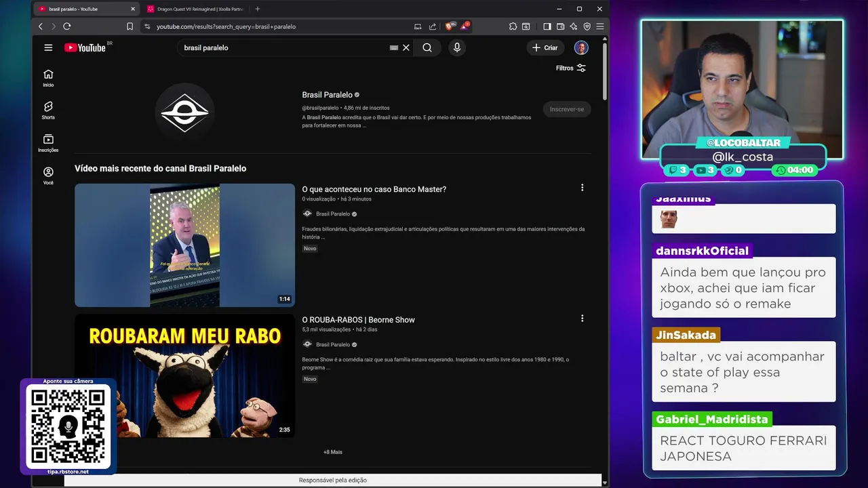This screenshot has width=868, height=488.
Task: Click the tipa.rbstore.net QR code
Action: pos(68,426)
